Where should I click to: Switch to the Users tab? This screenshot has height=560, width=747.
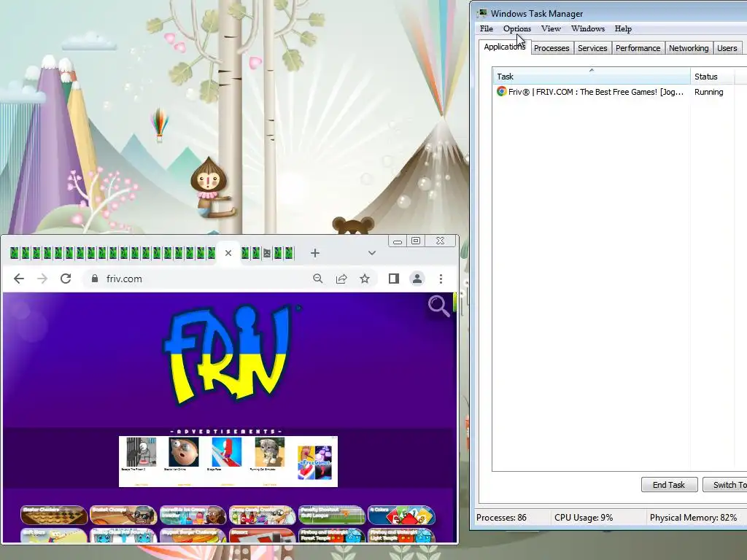point(727,48)
